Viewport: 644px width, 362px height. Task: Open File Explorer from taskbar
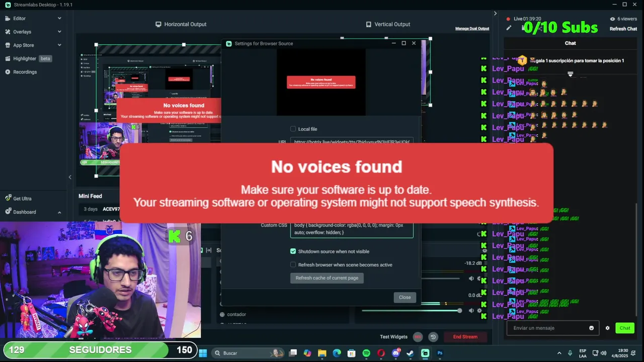(322, 353)
